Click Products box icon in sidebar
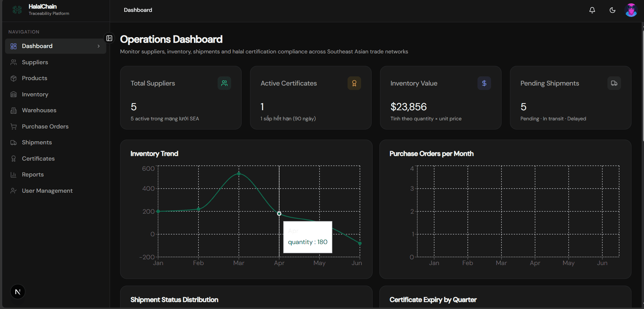644x309 pixels. [14, 78]
